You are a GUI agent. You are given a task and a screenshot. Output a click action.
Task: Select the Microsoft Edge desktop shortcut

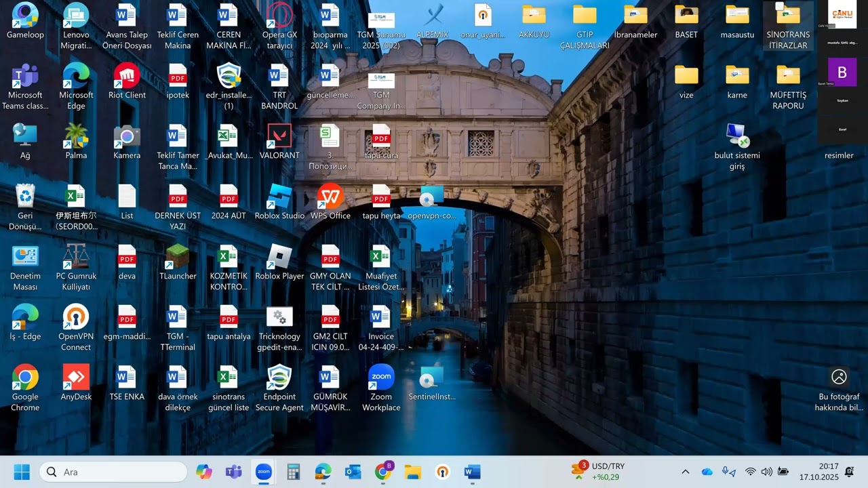click(x=76, y=87)
